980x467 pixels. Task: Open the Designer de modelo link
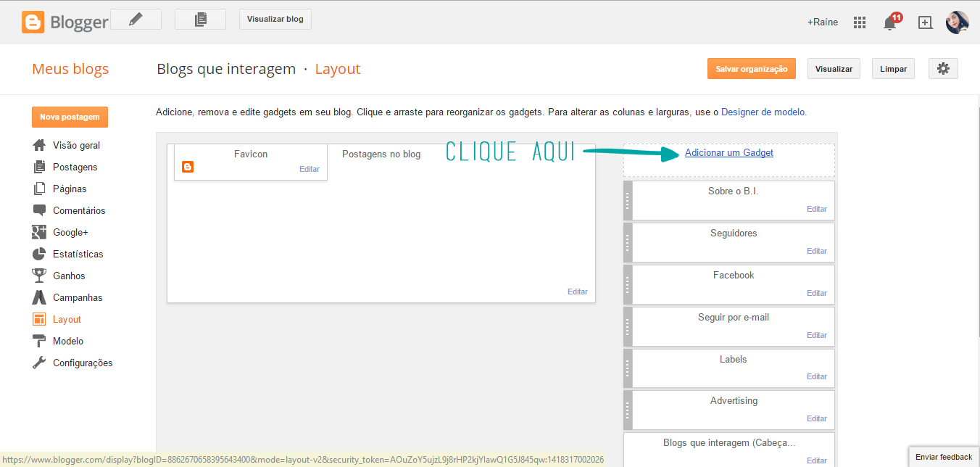[765, 112]
